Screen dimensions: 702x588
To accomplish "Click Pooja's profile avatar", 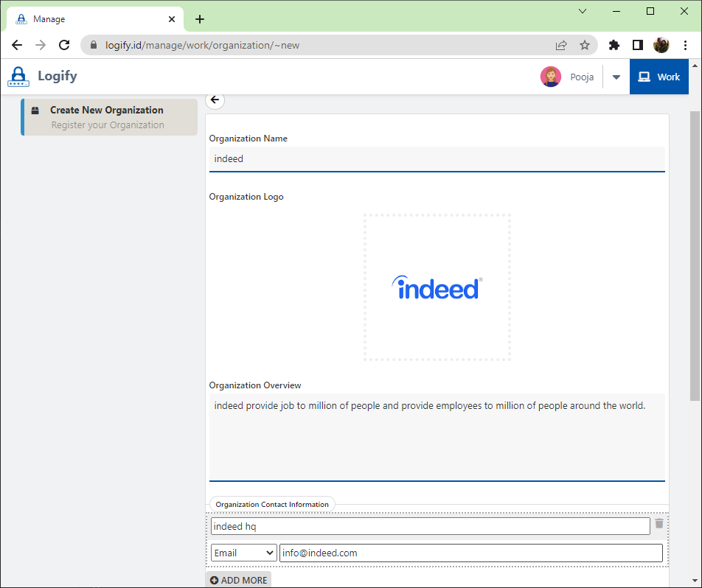I will click(x=550, y=77).
